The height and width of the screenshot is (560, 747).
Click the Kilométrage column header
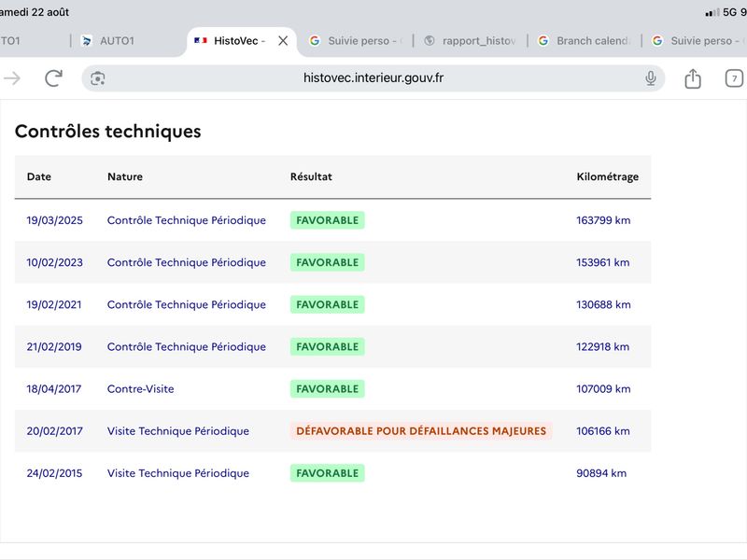tap(608, 176)
